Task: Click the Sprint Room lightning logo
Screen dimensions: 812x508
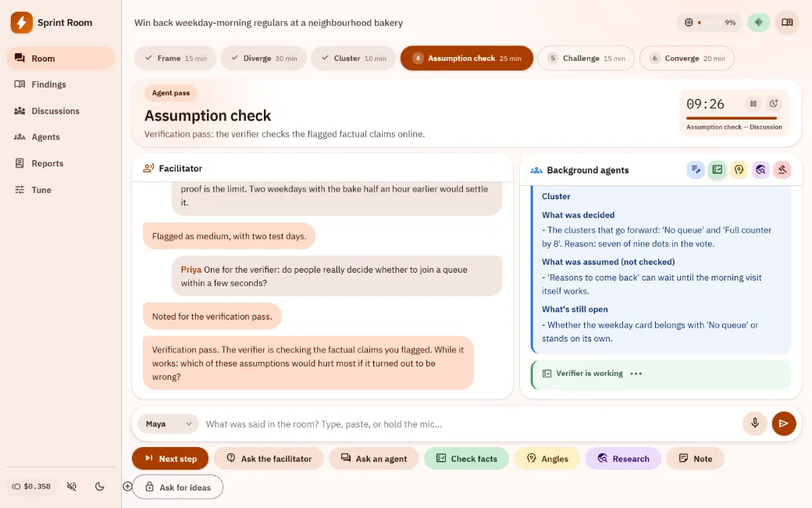Action: pos(22,23)
